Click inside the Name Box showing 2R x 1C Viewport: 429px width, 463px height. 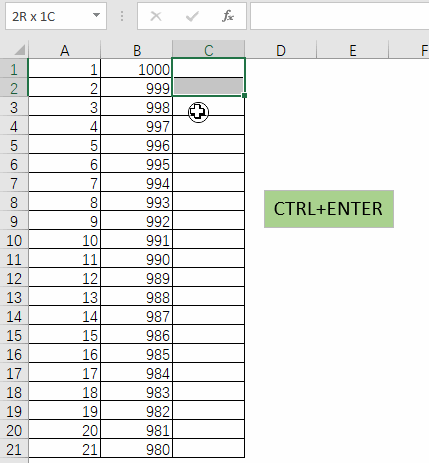[48, 16]
